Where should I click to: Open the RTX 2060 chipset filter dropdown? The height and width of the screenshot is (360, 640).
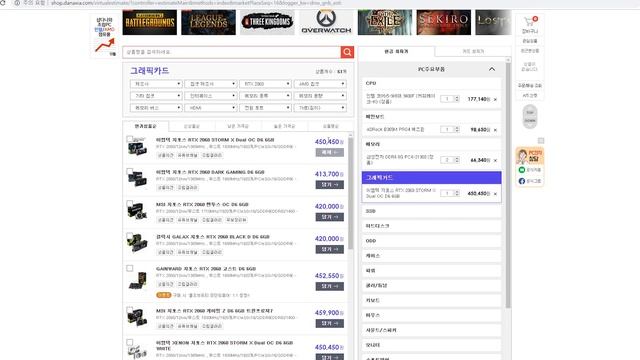265,84
